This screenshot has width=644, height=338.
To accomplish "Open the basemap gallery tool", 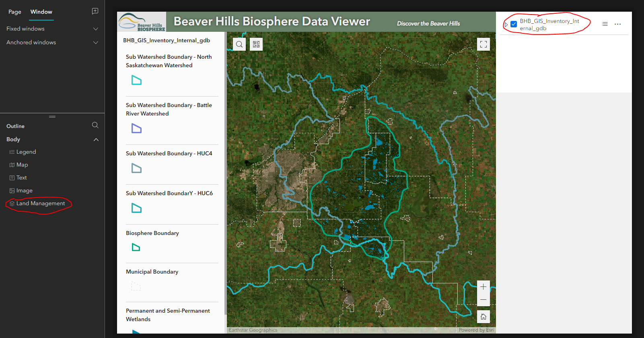I will point(256,44).
